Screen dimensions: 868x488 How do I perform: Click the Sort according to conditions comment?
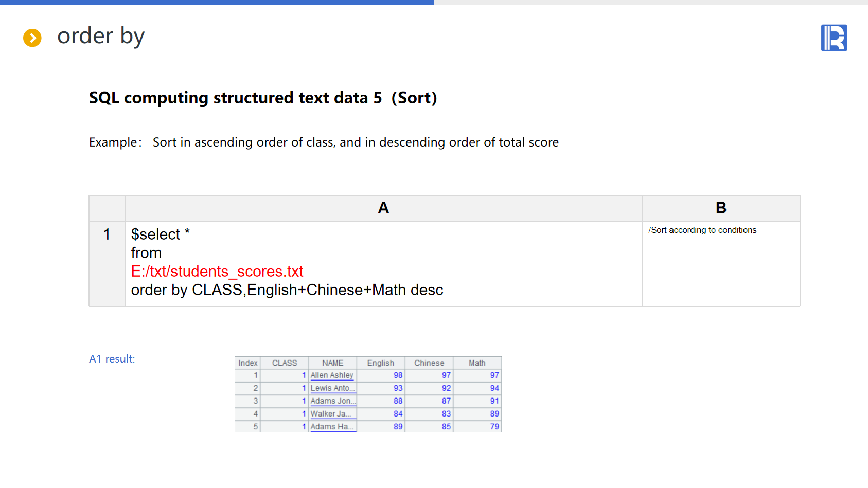(702, 230)
